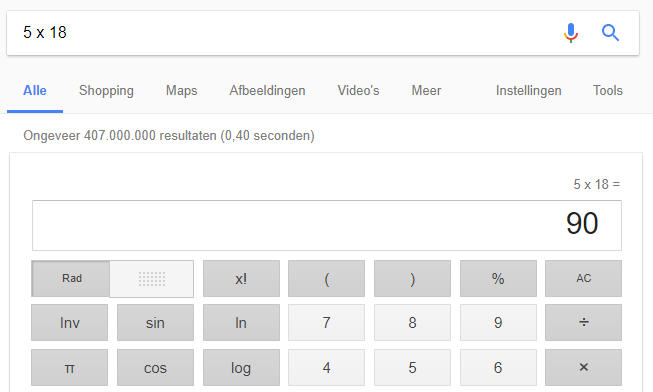Click the multiply operator key
Screen dimensions: 653x392
click(583, 367)
